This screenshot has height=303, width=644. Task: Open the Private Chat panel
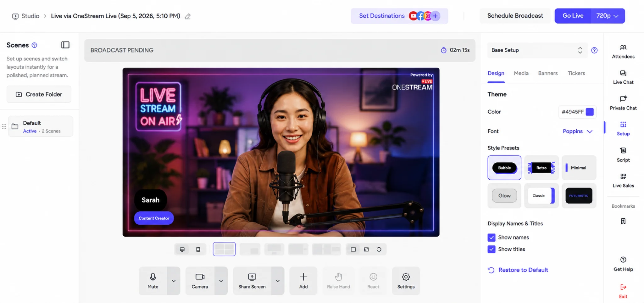(x=623, y=103)
